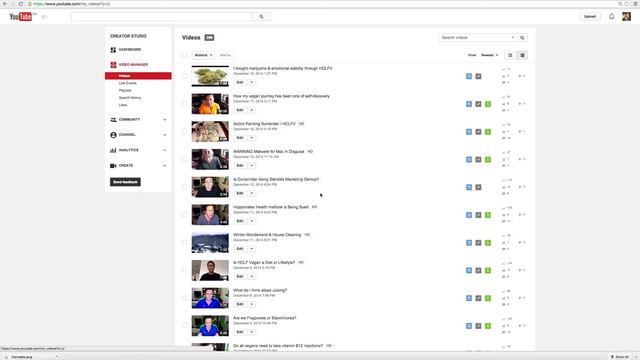This screenshot has width=640, height=360.
Task: Open the notifications bell
Action: tap(611, 16)
